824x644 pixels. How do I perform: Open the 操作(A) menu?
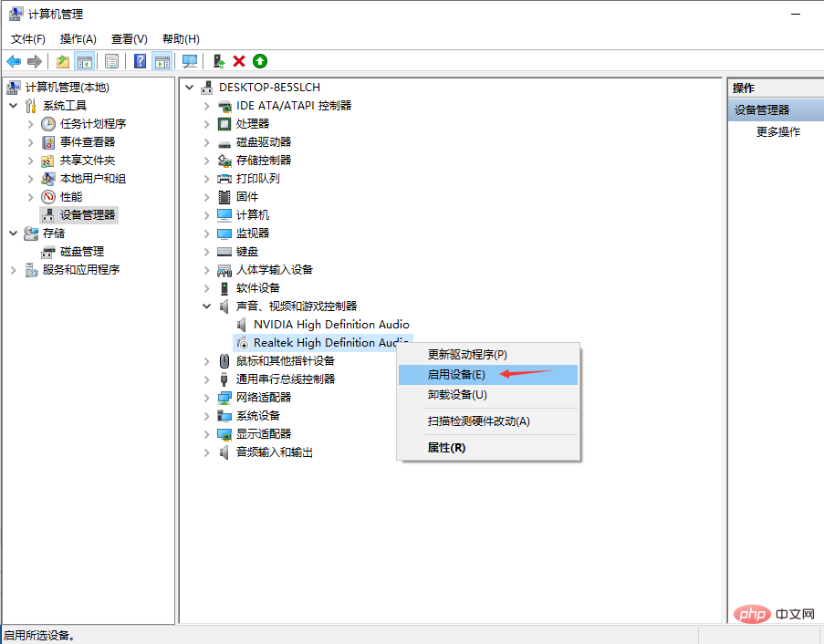78,39
